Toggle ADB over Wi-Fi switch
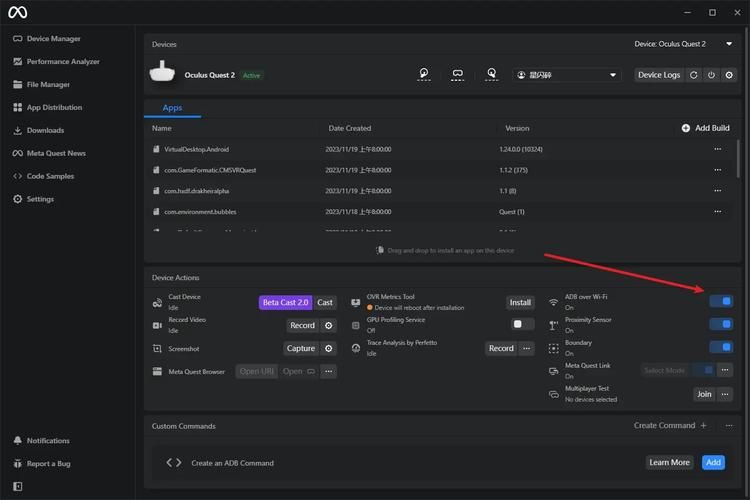 click(x=720, y=301)
